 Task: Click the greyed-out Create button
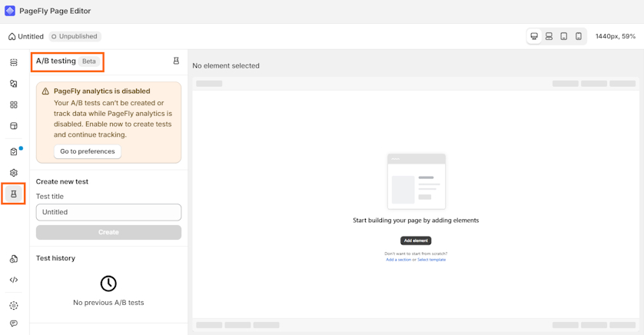[x=108, y=232]
